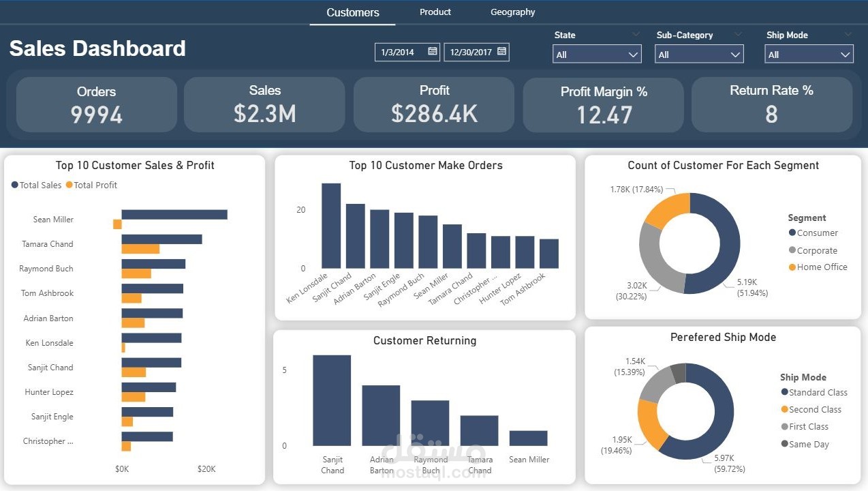Image resolution: width=868 pixels, height=491 pixels.
Task: Select Sanjit Chand bar in Customer Returning
Action: [x=332, y=400]
